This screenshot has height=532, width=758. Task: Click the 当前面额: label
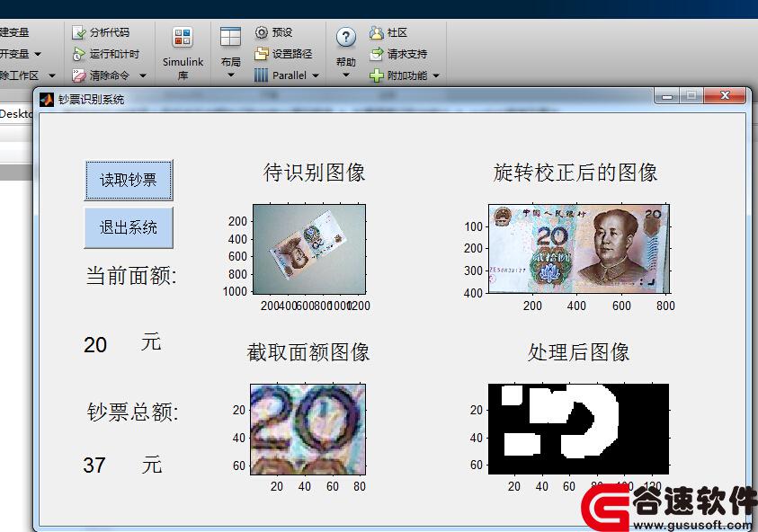pos(131,276)
